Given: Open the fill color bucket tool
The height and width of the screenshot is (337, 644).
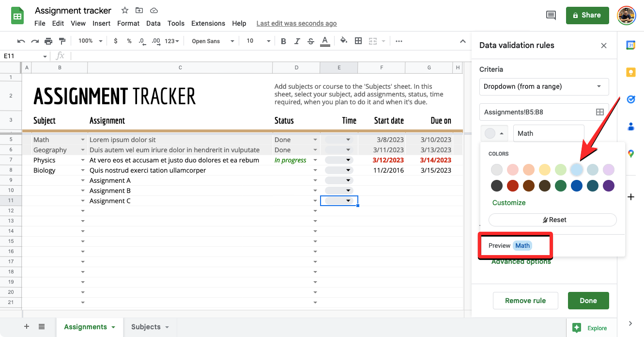Looking at the screenshot, I should point(344,41).
